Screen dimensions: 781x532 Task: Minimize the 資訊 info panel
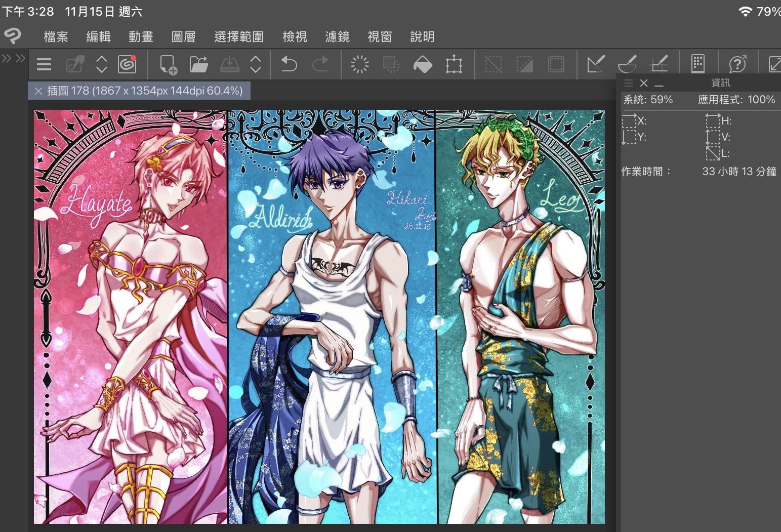pyautogui.click(x=659, y=84)
